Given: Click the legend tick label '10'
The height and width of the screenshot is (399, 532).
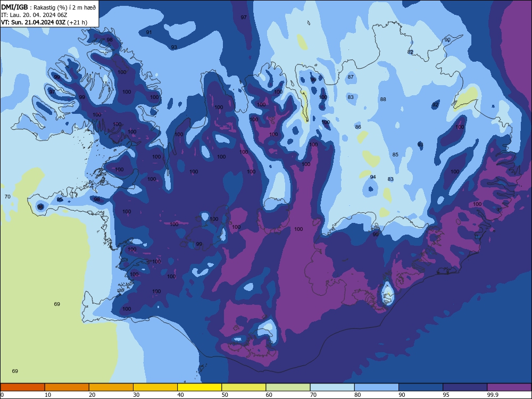Looking at the screenshot, I should tap(48, 395).
